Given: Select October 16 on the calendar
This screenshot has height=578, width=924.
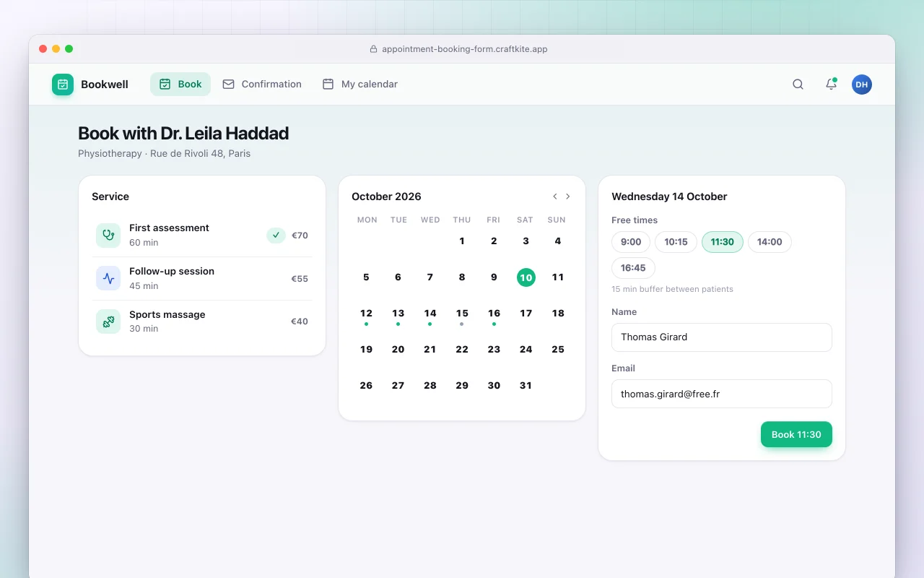Looking at the screenshot, I should (494, 314).
